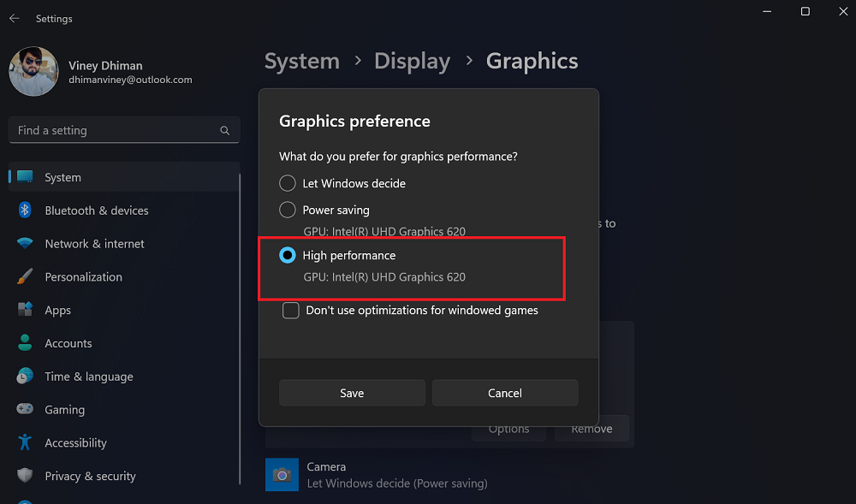This screenshot has height=504, width=856.
Task: Go to Apps settings category
Action: coord(124,310)
